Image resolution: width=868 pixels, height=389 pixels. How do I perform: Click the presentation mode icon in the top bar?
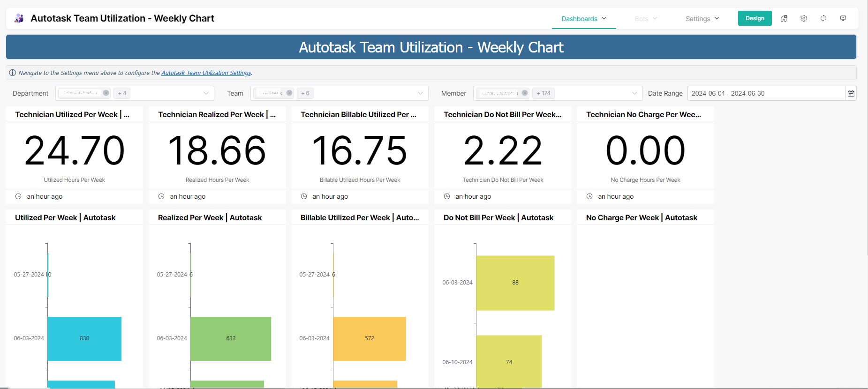(843, 18)
